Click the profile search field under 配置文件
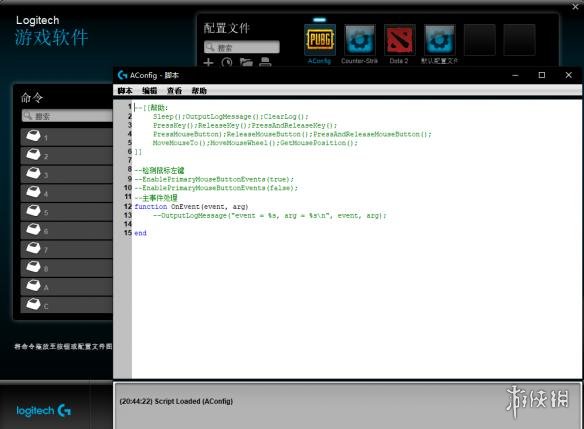Screen dimensions: 584x429 [242, 47]
